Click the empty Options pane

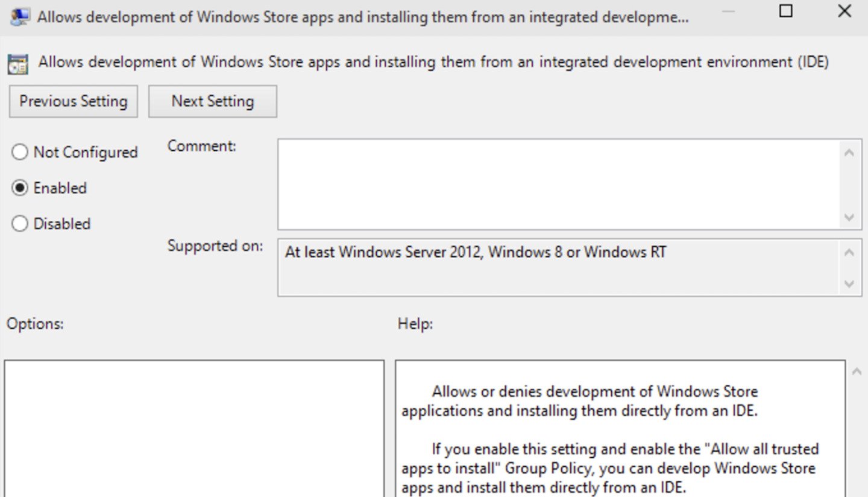(x=194, y=428)
